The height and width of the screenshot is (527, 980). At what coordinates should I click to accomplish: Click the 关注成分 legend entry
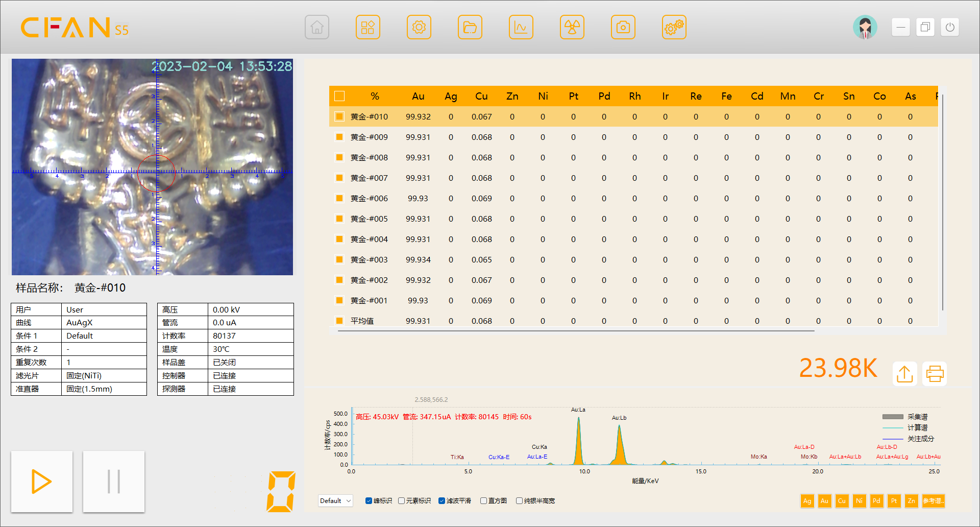click(908, 439)
